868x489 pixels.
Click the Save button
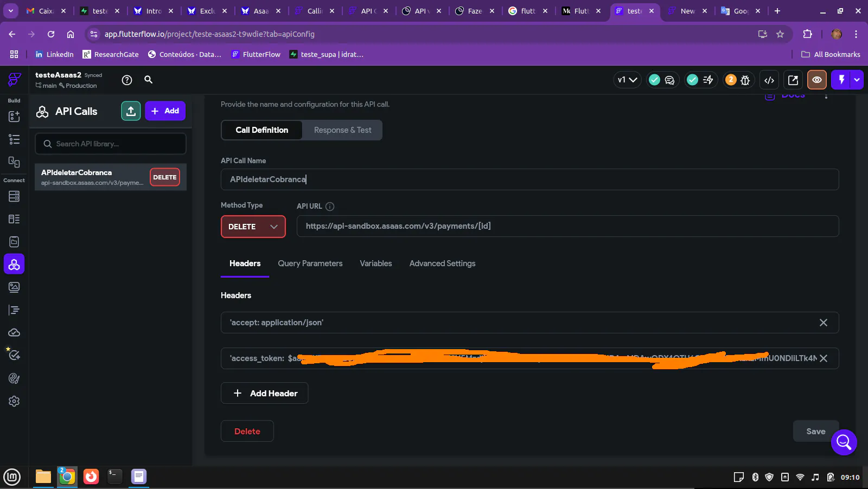pos(816,431)
